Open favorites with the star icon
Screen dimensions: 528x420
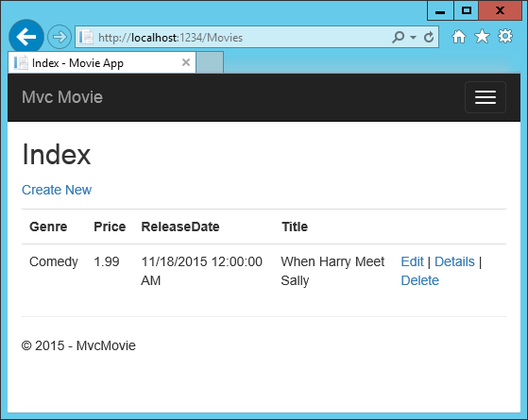[483, 37]
